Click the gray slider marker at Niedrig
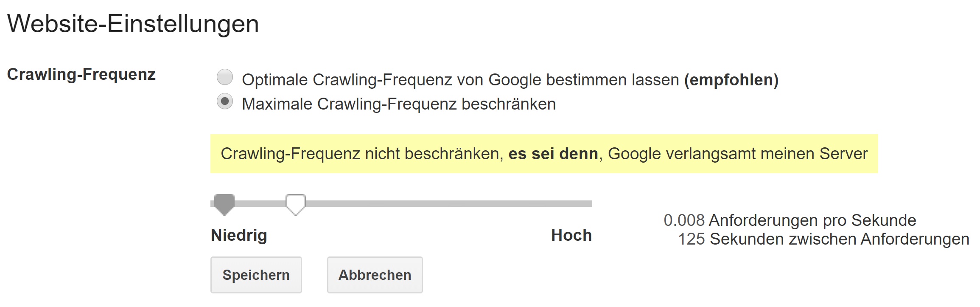The image size is (980, 307). [x=224, y=203]
